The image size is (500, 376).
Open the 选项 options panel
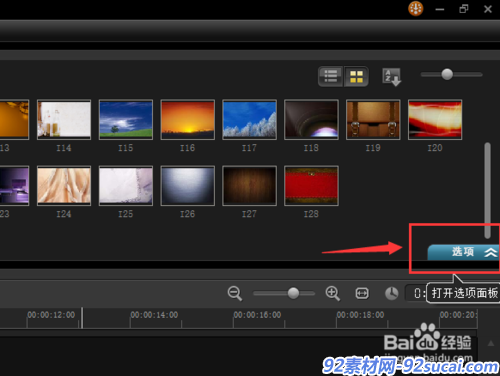463,252
